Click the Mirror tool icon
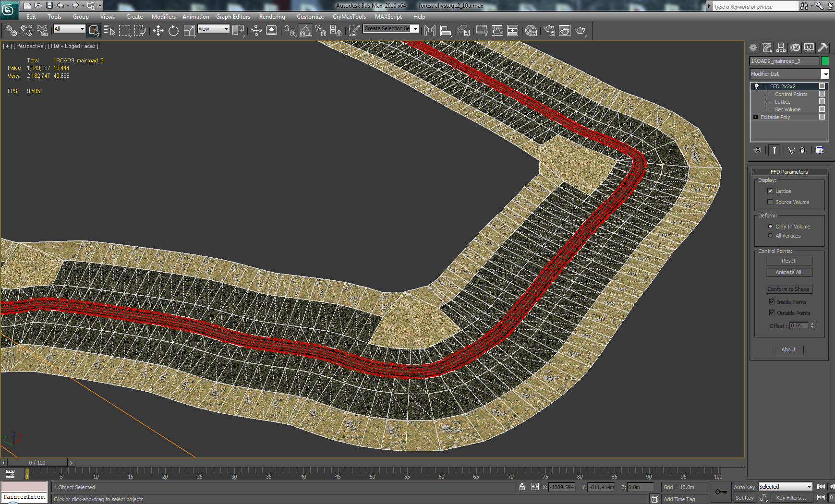The width and height of the screenshot is (835, 504). pos(430,31)
